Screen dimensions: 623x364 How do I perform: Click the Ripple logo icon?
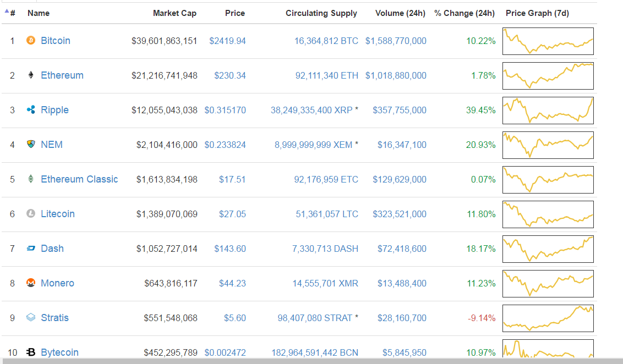pos(31,109)
